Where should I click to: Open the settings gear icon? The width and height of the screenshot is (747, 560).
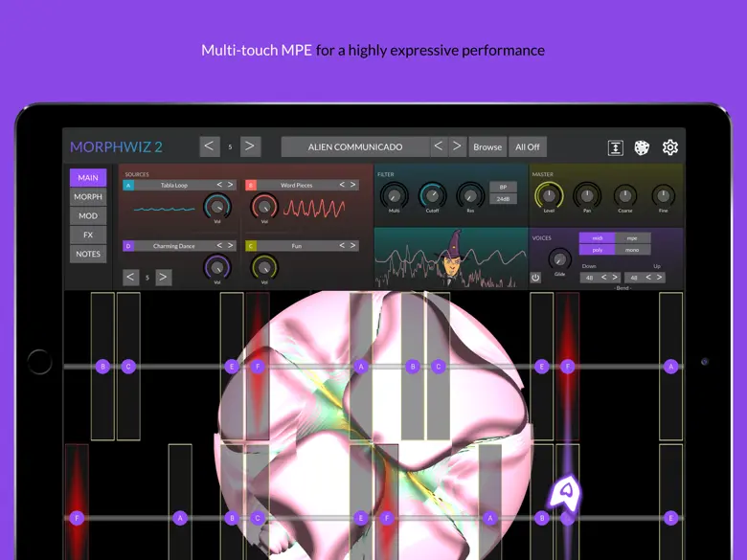click(669, 147)
